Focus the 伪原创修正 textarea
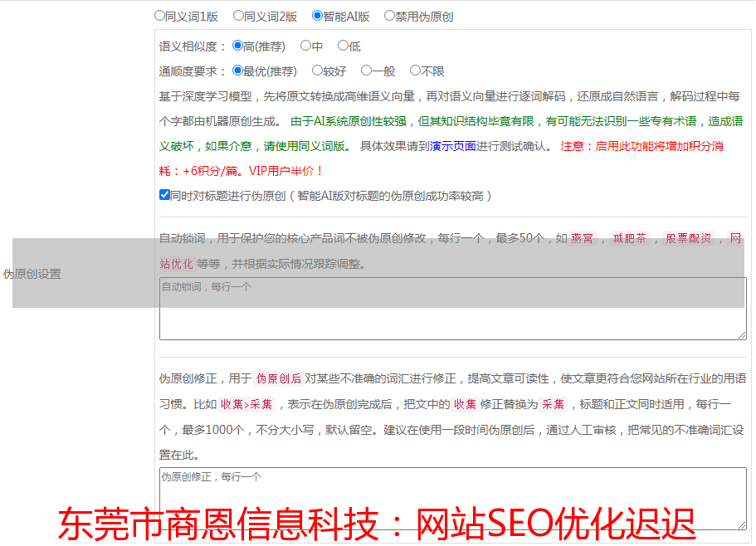 point(453,499)
